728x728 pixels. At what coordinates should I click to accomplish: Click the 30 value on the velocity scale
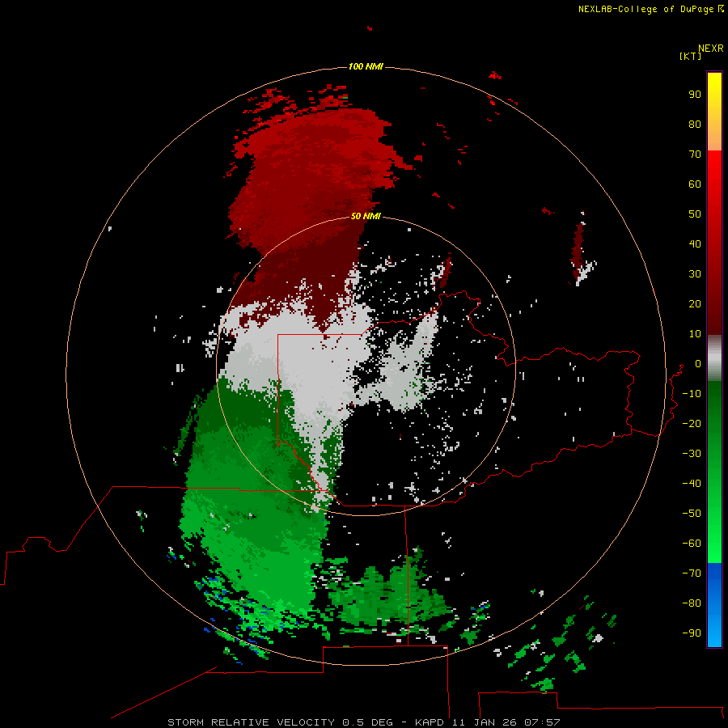pos(695,274)
